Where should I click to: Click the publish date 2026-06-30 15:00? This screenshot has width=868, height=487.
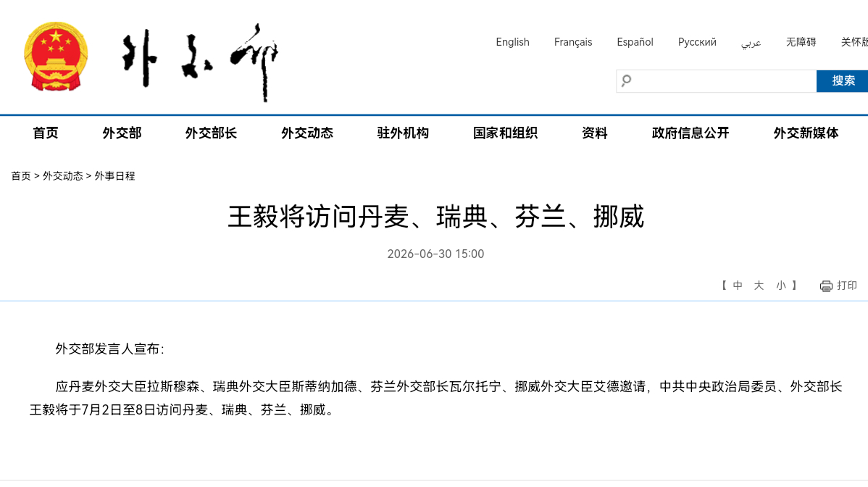coord(435,254)
